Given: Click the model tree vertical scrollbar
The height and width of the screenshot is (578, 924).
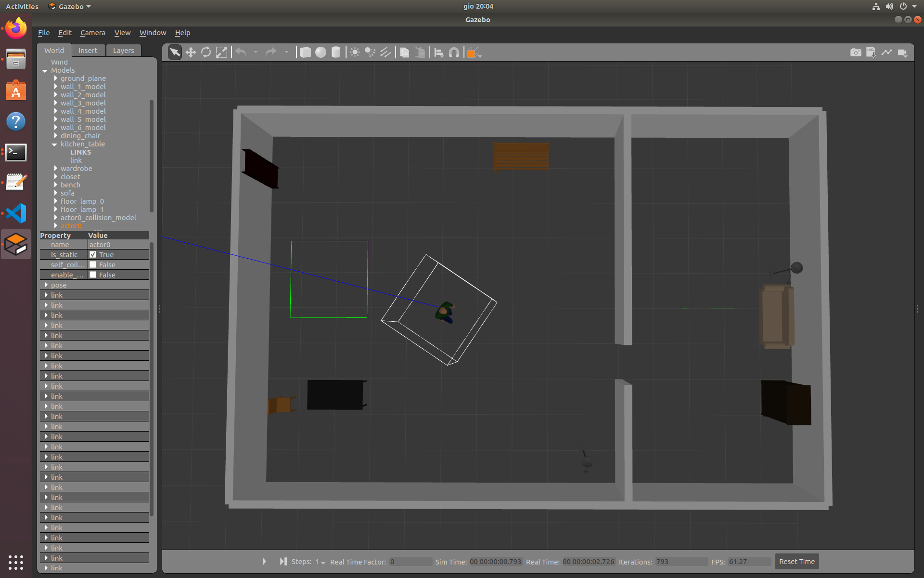Looking at the screenshot, I should [x=152, y=156].
